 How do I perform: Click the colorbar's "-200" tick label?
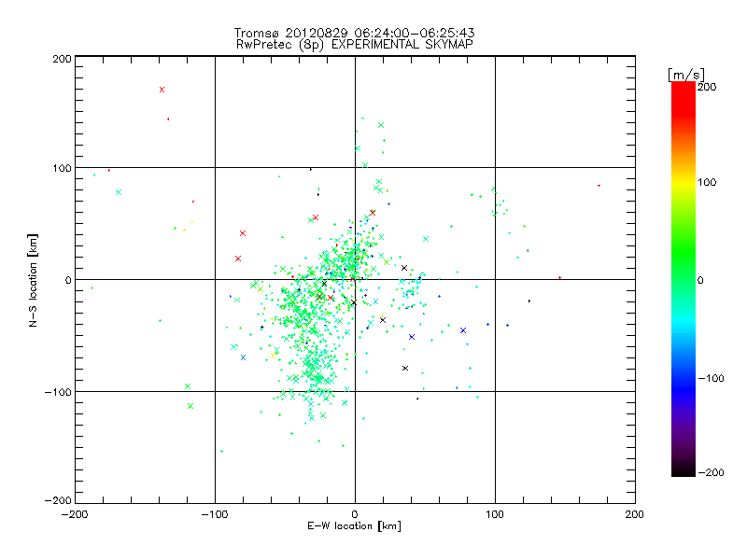tap(711, 472)
